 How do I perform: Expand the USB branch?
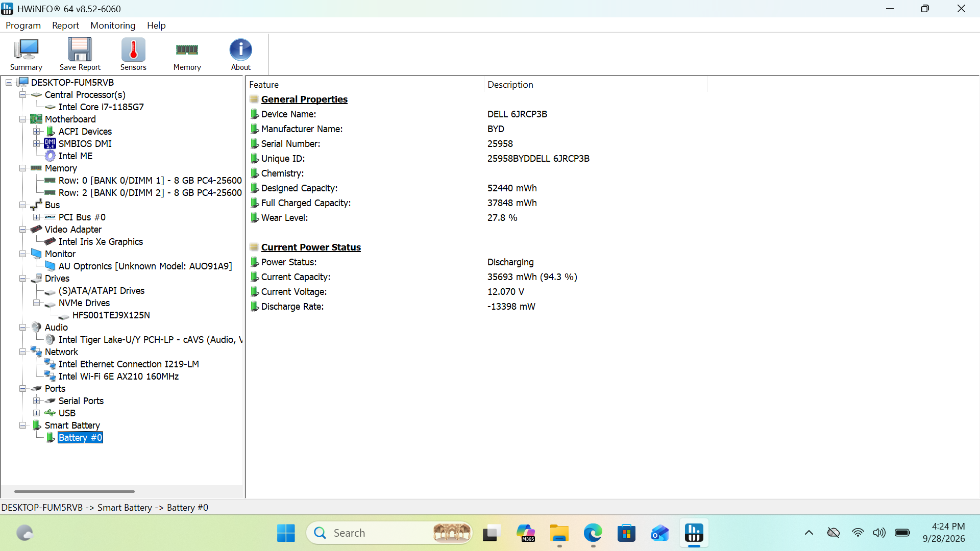tap(36, 413)
